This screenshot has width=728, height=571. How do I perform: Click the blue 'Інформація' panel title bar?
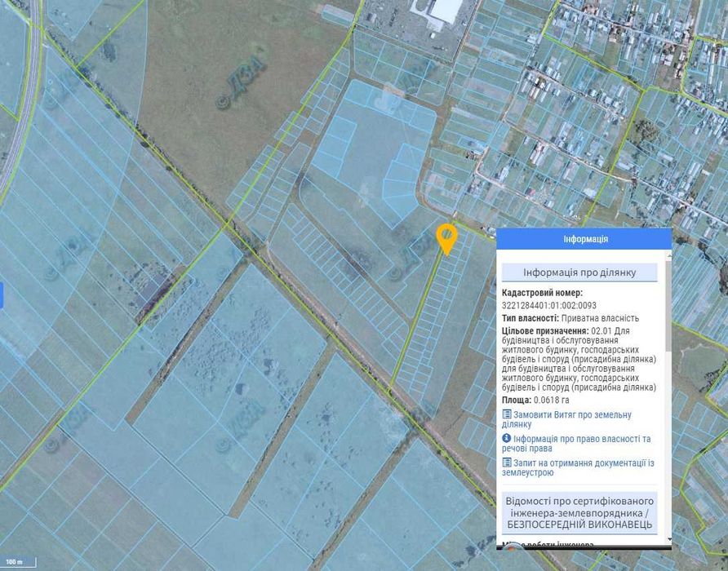584,239
